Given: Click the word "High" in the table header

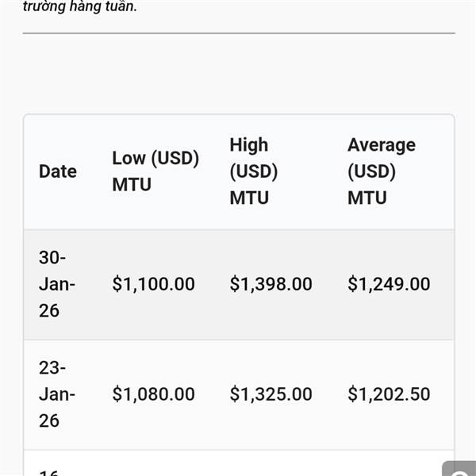Looking at the screenshot, I should tap(249, 145).
